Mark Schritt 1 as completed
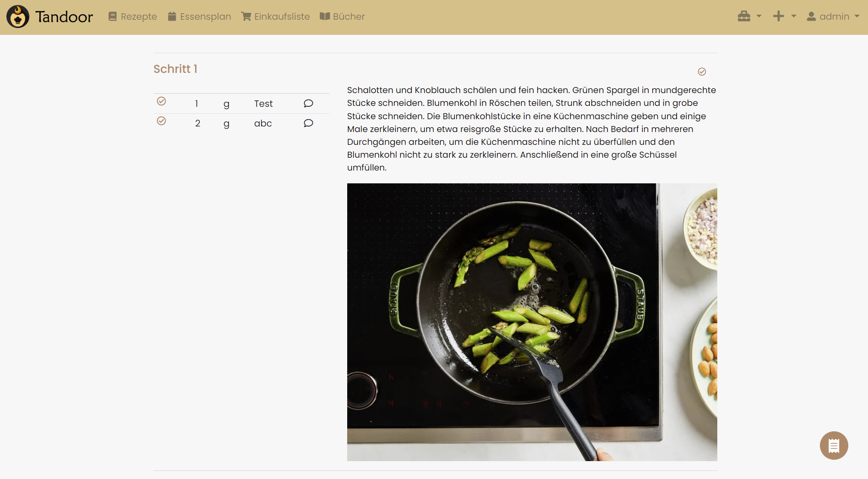 coord(702,72)
